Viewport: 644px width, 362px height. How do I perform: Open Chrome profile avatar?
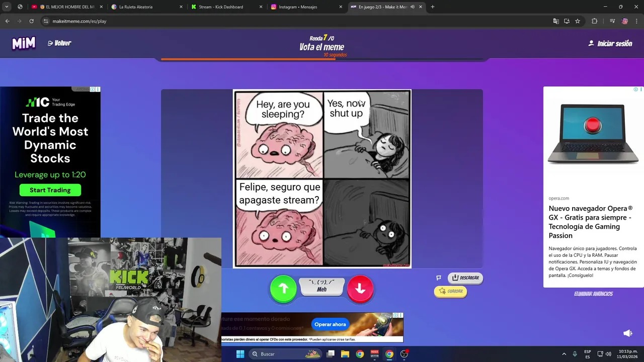tap(625, 21)
